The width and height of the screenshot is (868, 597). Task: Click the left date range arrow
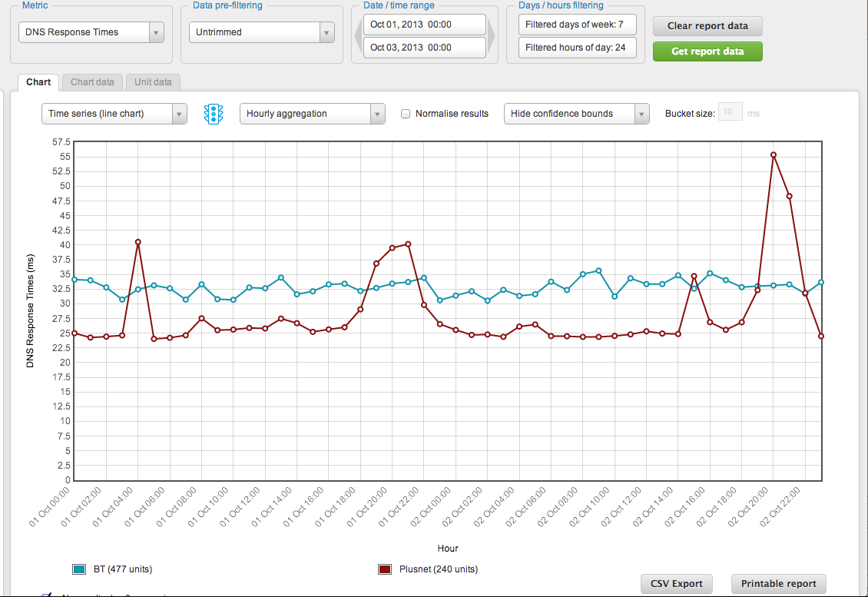pyautogui.click(x=357, y=36)
